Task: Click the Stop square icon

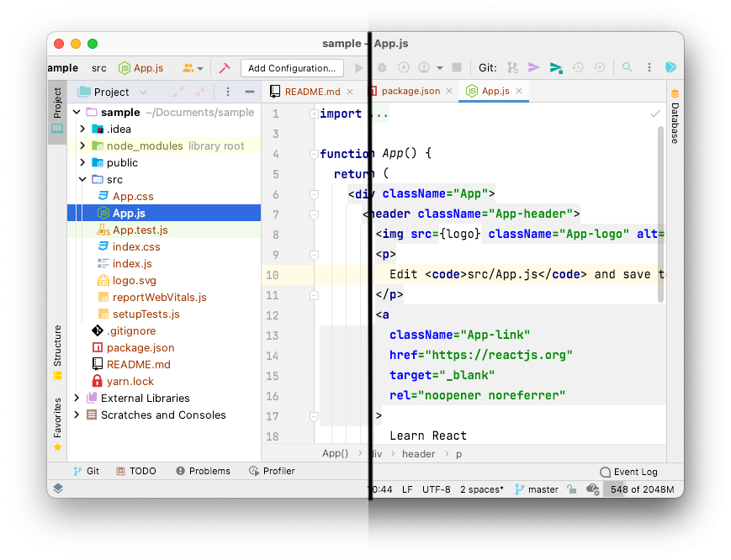Action: pyautogui.click(x=457, y=67)
